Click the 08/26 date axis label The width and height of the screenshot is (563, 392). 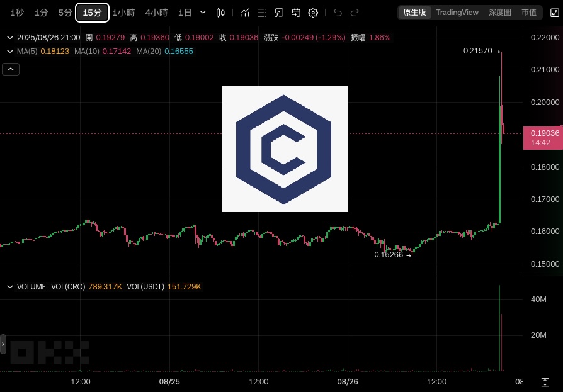coord(348,382)
